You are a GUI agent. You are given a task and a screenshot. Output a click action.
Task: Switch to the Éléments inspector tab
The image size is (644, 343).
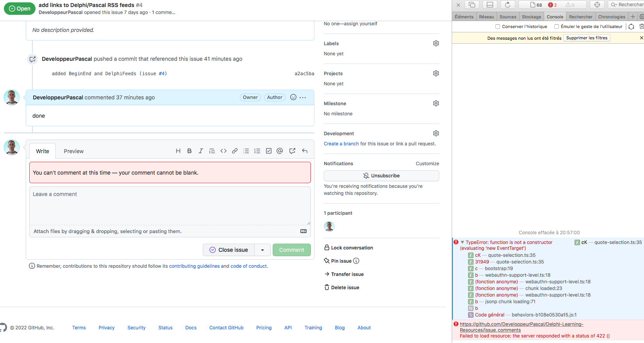coord(464,17)
